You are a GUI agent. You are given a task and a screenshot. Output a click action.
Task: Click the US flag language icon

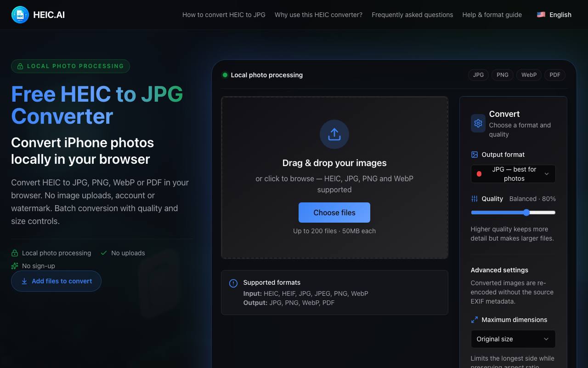(x=541, y=15)
